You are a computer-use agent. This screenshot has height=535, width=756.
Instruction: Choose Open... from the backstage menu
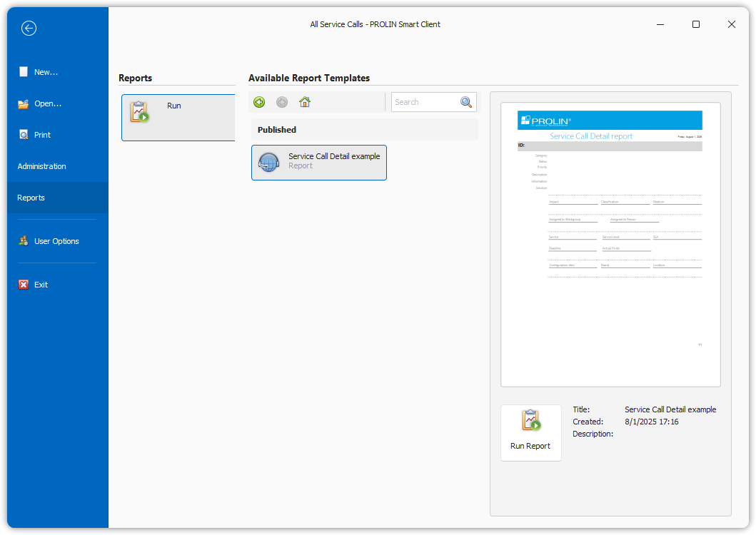click(47, 103)
